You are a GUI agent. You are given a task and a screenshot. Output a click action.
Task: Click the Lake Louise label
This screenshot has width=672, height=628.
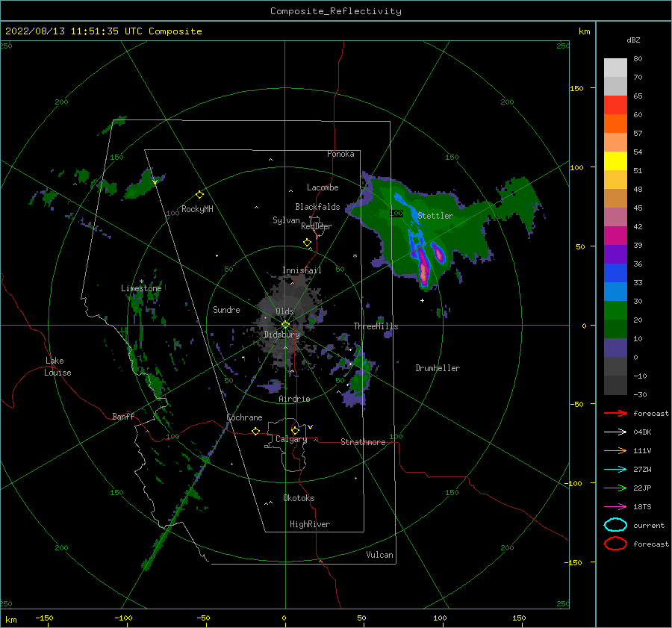click(x=57, y=367)
